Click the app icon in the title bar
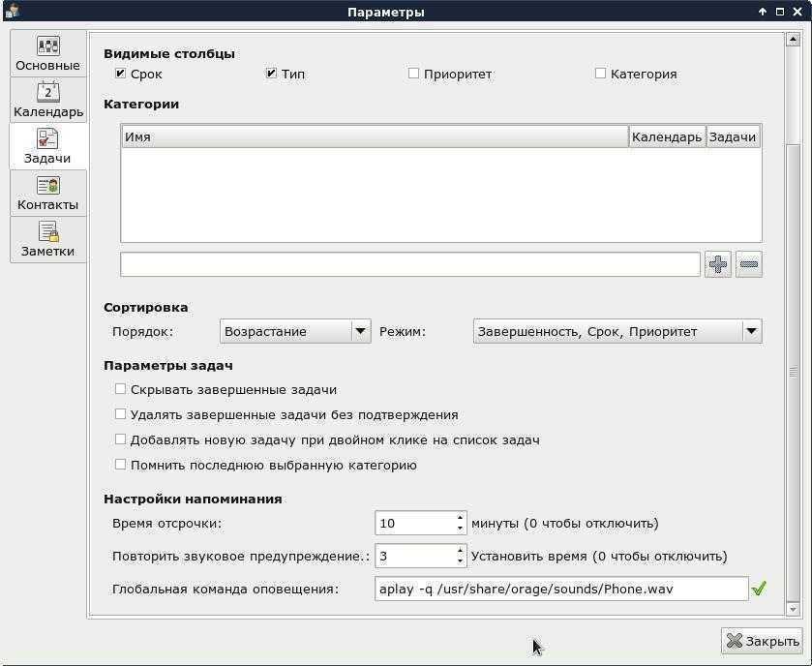Screen dimensions: 812x666 pyautogui.click(x=13, y=11)
